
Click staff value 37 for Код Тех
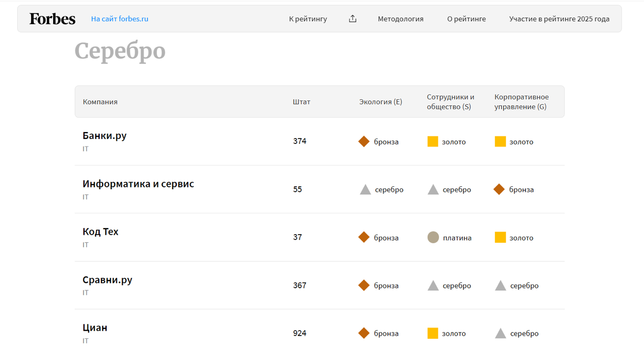pyautogui.click(x=297, y=237)
